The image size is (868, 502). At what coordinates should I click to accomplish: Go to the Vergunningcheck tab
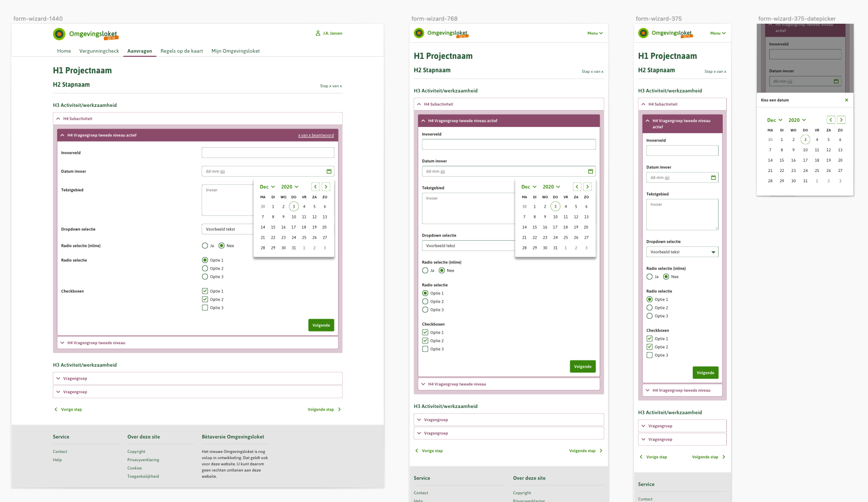(99, 51)
